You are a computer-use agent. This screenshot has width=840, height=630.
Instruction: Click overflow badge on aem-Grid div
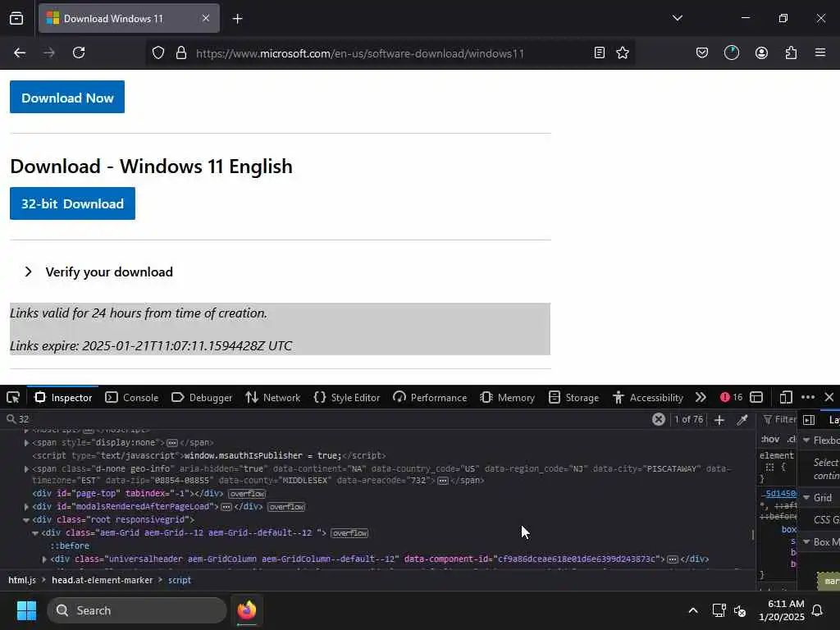point(349,533)
